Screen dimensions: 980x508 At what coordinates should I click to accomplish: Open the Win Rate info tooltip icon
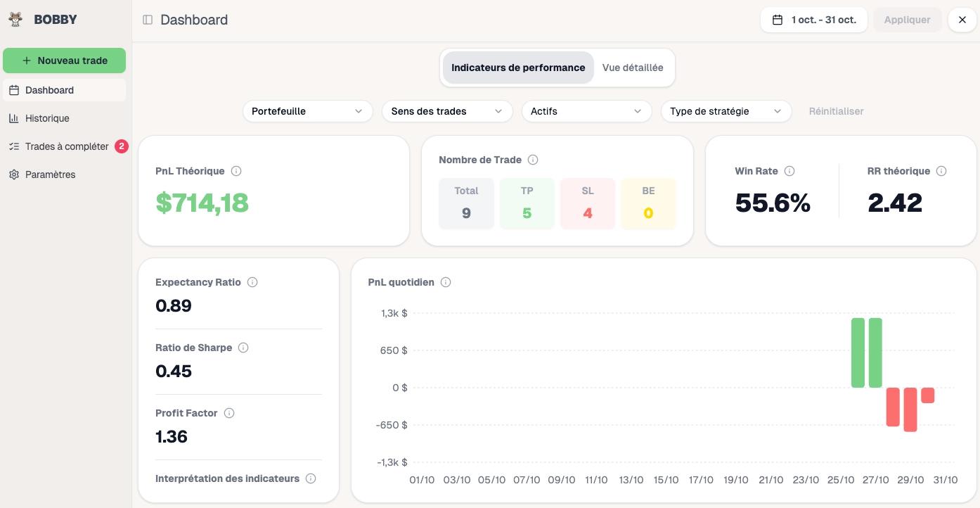789,171
